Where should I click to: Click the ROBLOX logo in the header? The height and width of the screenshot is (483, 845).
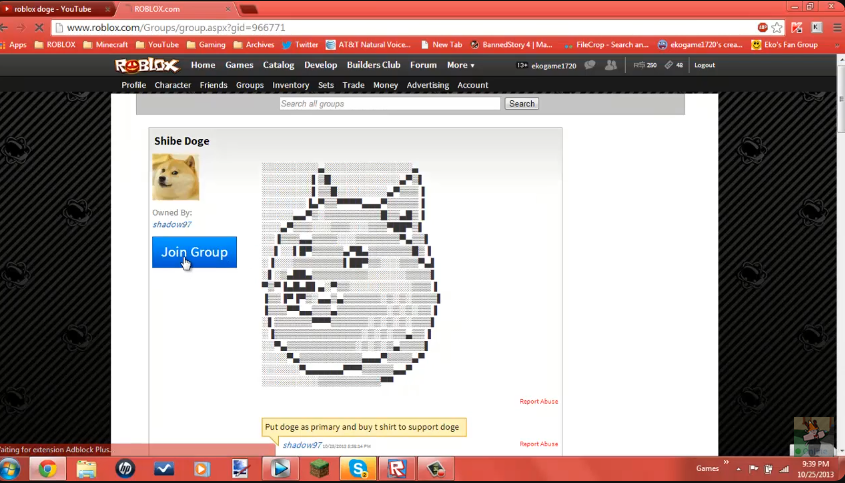pyautogui.click(x=147, y=65)
